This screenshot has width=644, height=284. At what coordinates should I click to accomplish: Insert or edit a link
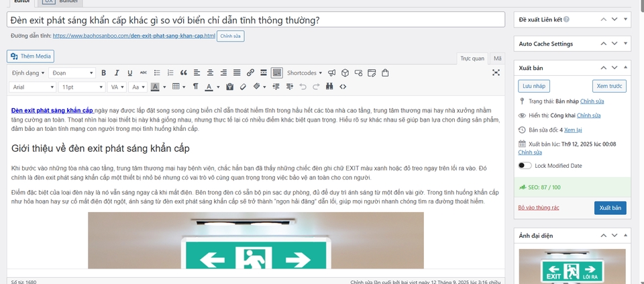click(x=250, y=73)
